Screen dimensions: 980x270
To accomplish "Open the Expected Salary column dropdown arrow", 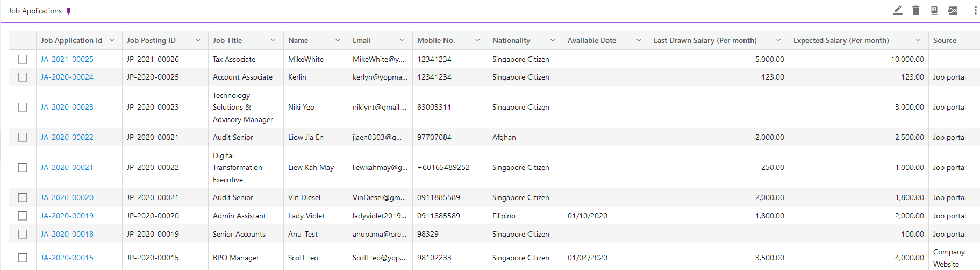I will coord(918,40).
